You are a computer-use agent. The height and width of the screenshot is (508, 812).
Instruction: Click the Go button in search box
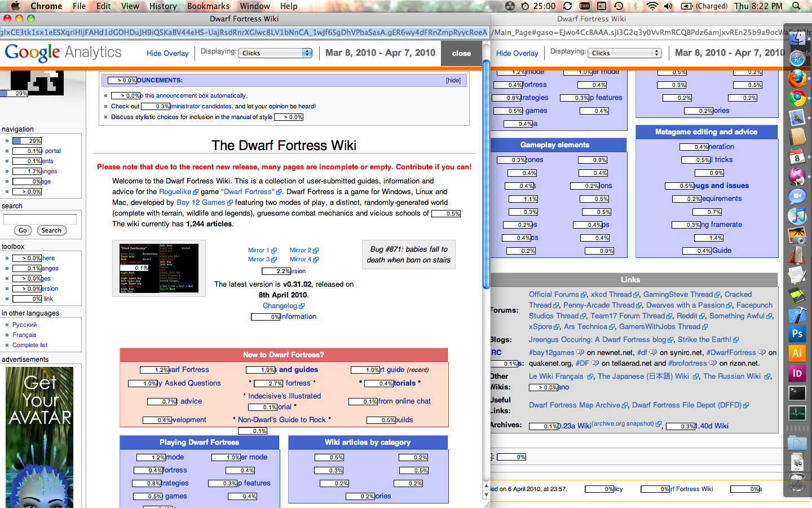pos(23,230)
